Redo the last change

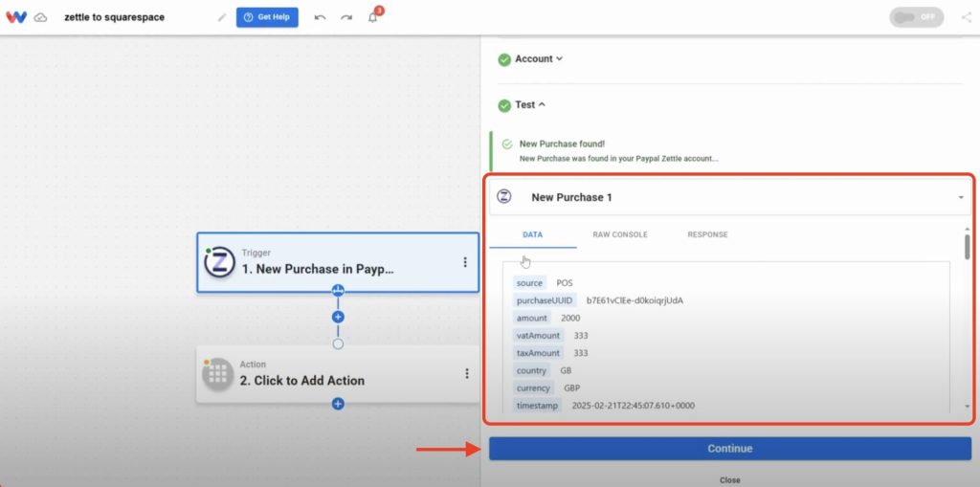[x=346, y=17]
